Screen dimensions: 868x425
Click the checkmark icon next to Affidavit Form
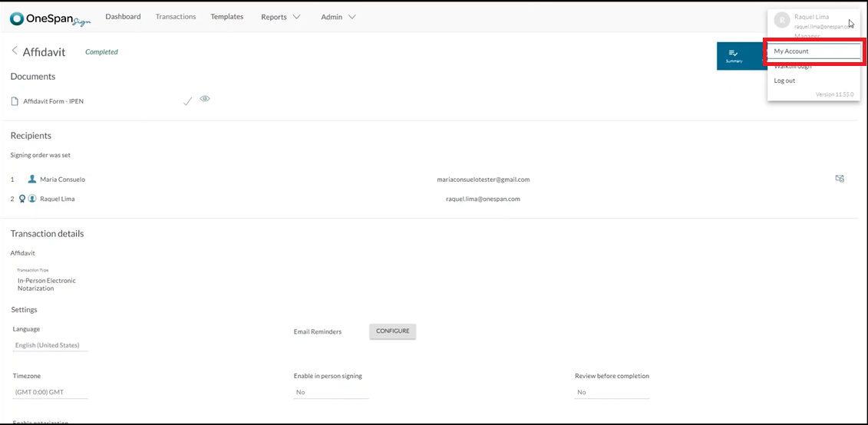point(188,101)
